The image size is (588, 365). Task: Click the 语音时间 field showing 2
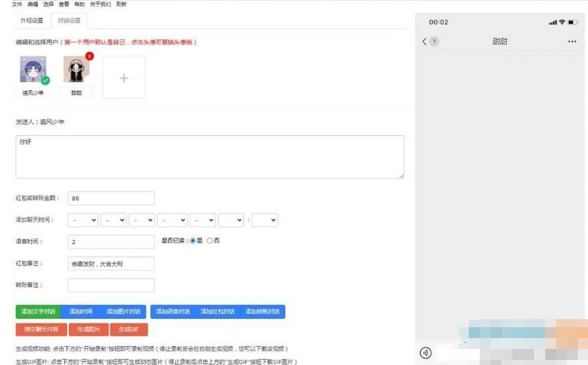click(x=111, y=242)
